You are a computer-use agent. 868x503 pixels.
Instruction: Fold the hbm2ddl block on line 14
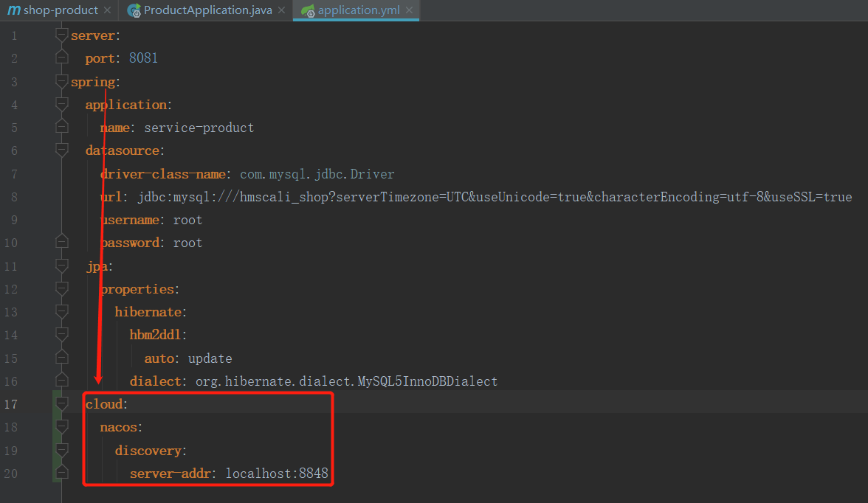tap(61, 335)
